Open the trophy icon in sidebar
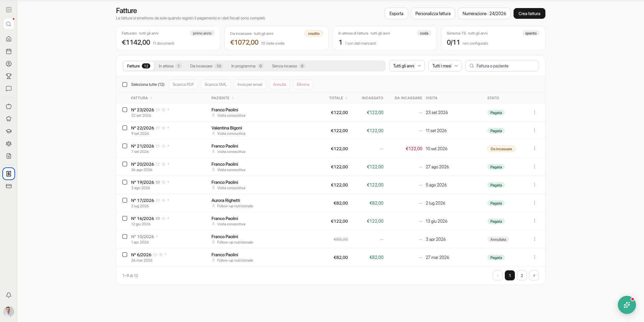 9,76
